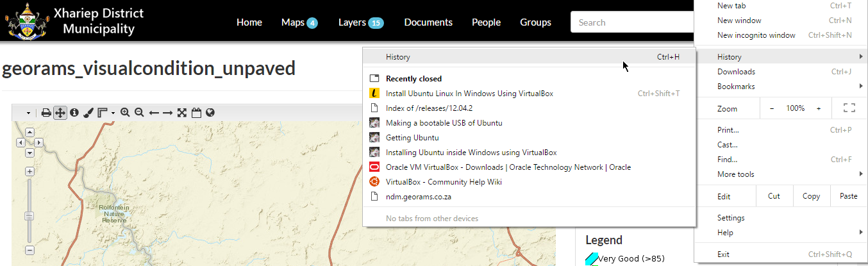Open the first toolbar dropdown arrow

point(28,113)
